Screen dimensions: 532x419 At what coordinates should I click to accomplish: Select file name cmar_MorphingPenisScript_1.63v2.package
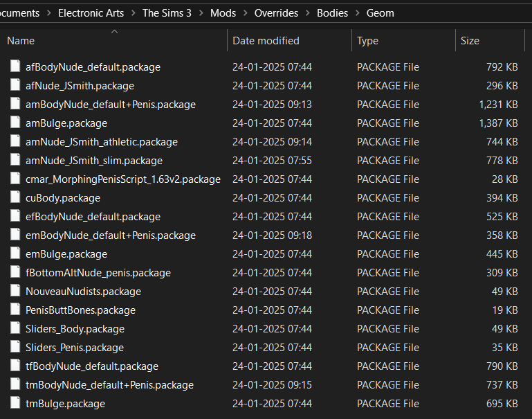[x=123, y=179]
